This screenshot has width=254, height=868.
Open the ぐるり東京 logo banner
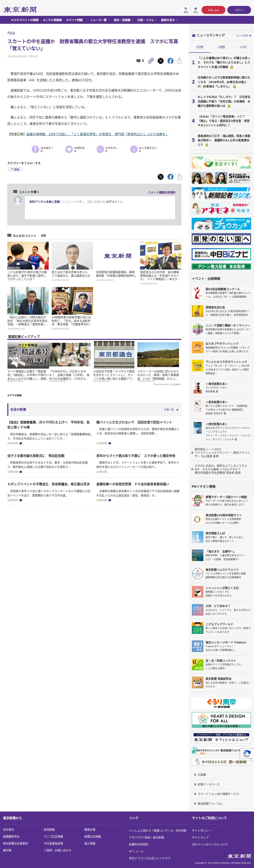coord(221,703)
